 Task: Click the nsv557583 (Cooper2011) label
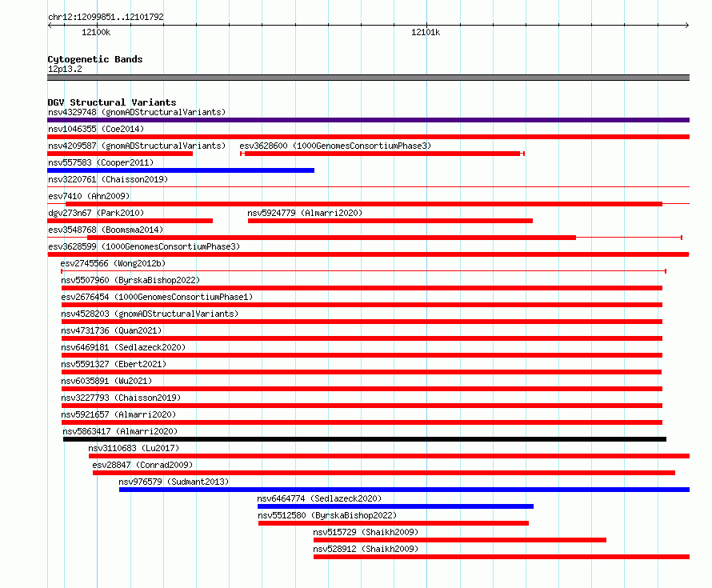point(101,162)
